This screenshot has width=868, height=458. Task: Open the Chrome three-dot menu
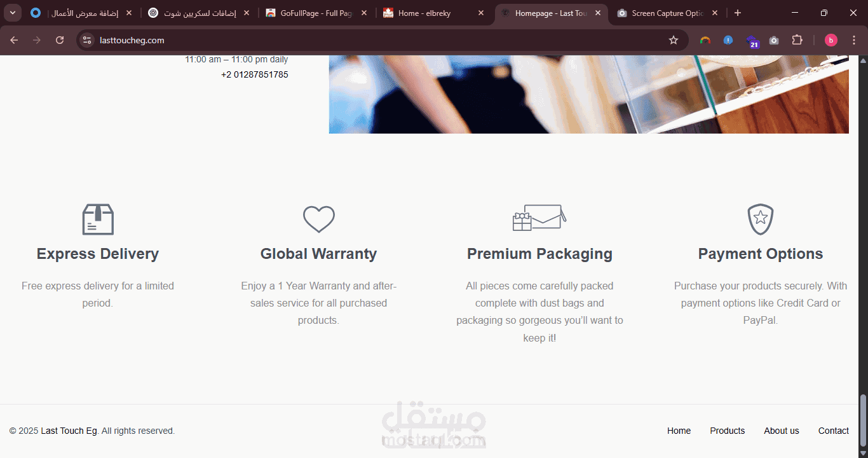(854, 40)
